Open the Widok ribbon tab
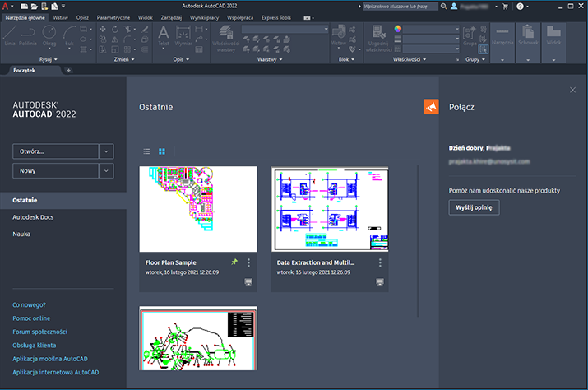 [145, 17]
